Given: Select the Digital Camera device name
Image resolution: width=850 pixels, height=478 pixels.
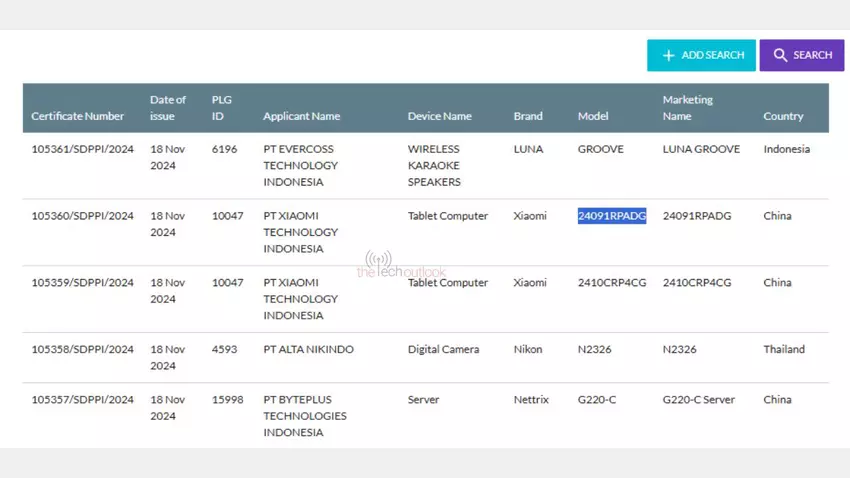Looking at the screenshot, I should pyautogui.click(x=443, y=349).
